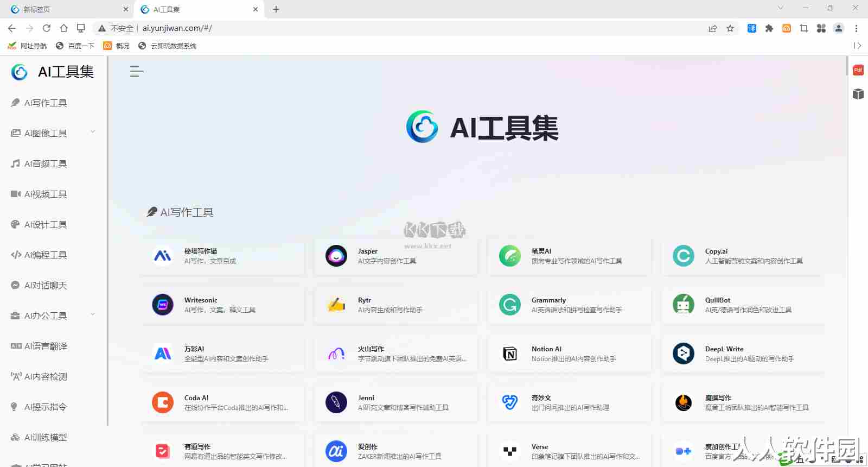Open the Grammarly tool title link
Image resolution: width=868 pixels, height=467 pixels.
[x=548, y=300]
